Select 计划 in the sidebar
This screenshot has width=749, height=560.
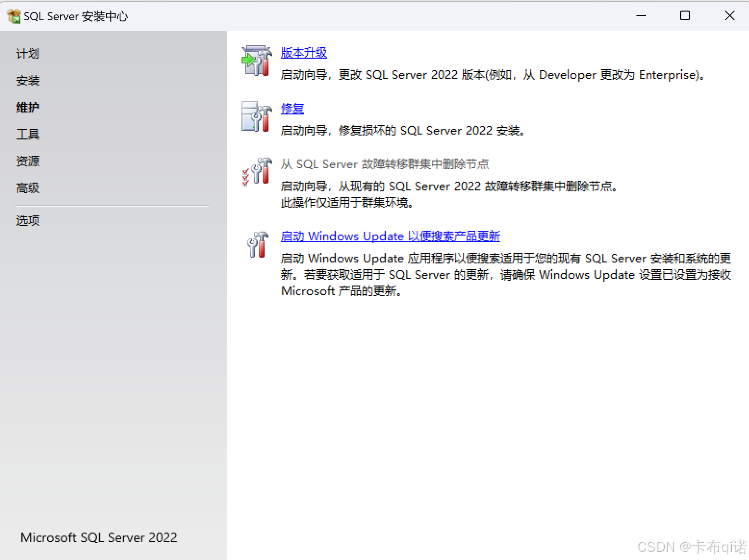tap(27, 53)
